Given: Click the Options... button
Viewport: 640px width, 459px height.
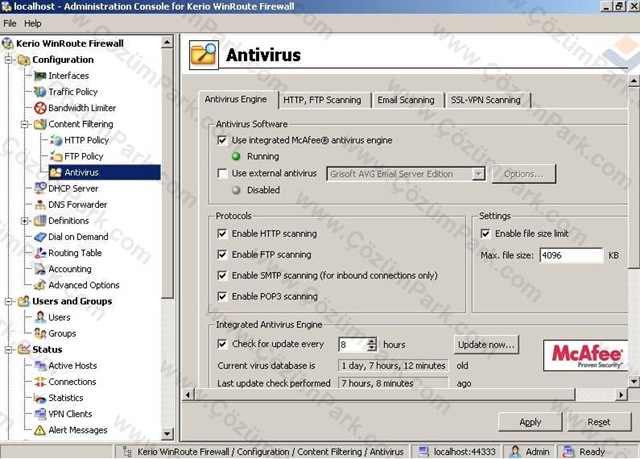Looking at the screenshot, I should pos(524,174).
